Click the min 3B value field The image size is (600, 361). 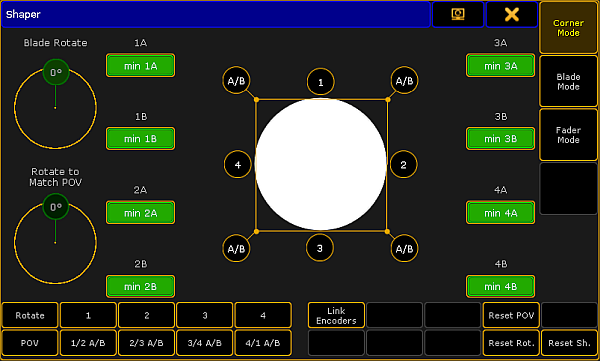tap(501, 139)
